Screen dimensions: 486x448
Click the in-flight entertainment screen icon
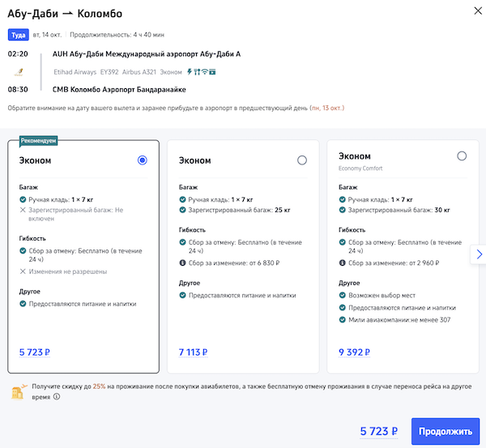pos(212,72)
